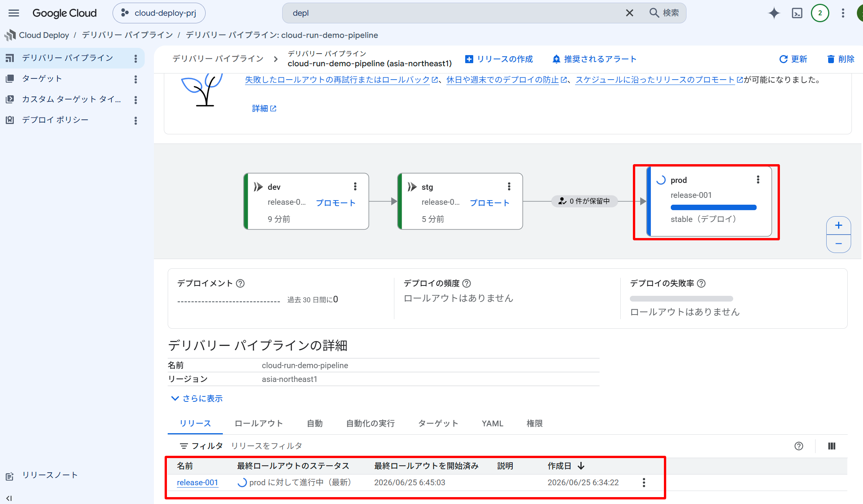Screen dimensions: 863x504
Task: Show help for デプロイの頻度 metric
Action: pyautogui.click(x=466, y=283)
